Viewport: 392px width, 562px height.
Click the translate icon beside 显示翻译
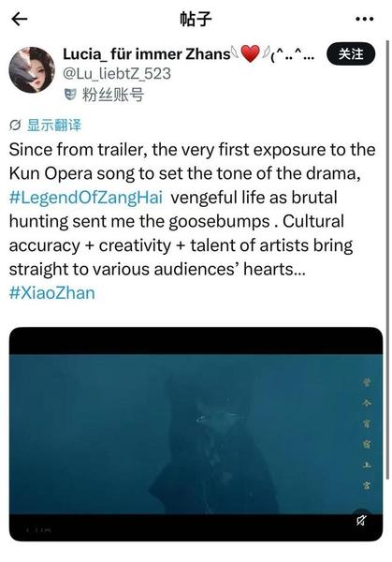click(15, 126)
